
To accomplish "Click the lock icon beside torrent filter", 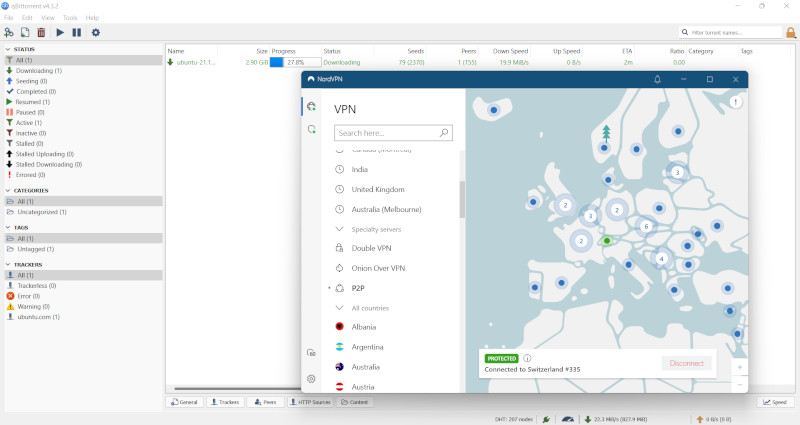I will coord(791,33).
